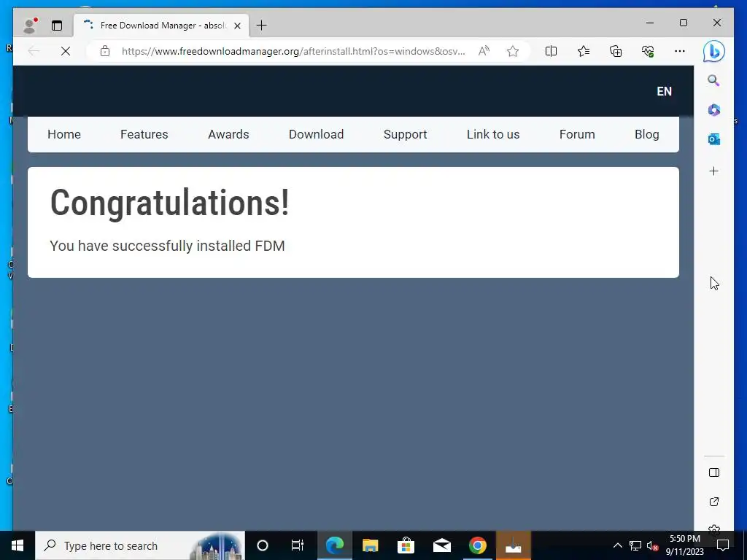Open sidebar search icon
Viewport: 747px width, 560px height.
click(713, 80)
